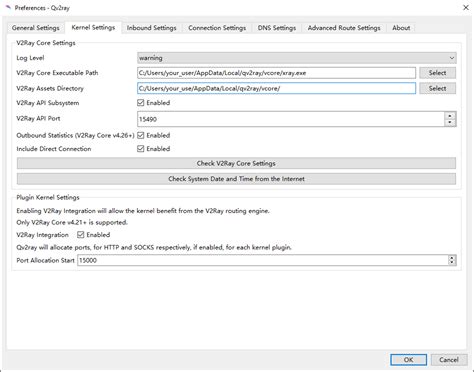Toggle V2Ray Integration Enabled checkbox
474x372 pixels.
pyautogui.click(x=81, y=235)
